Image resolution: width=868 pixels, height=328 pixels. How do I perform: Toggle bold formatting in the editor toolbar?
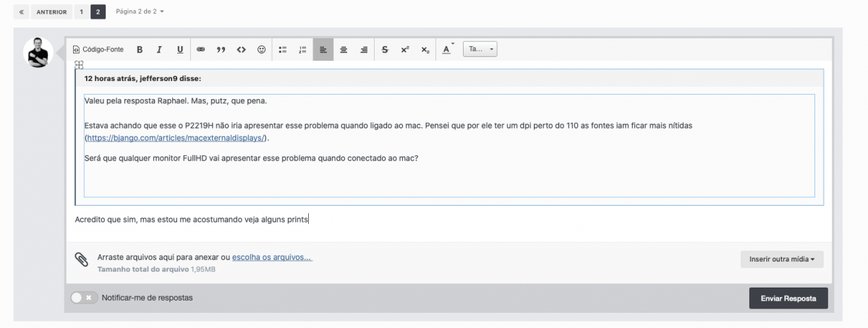click(x=140, y=50)
